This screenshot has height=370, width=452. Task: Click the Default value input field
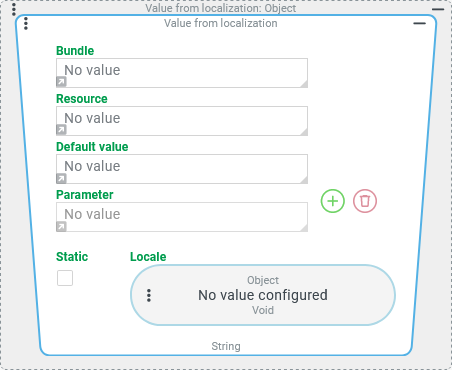[182, 169]
